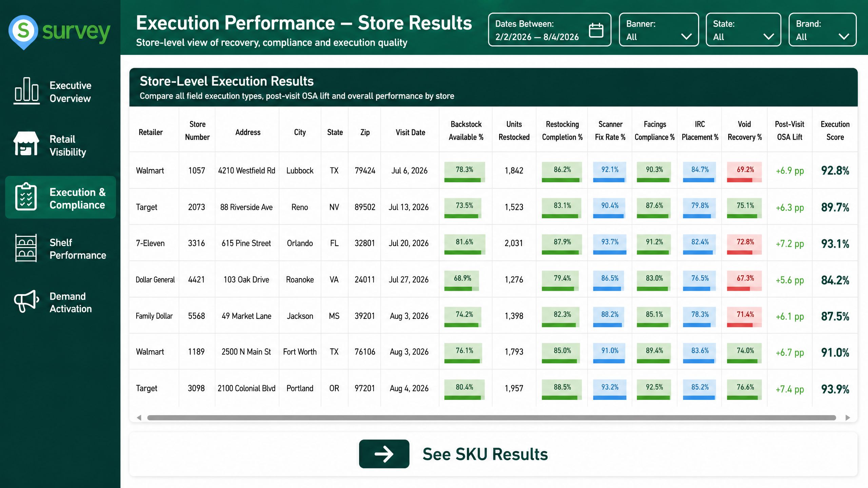The height and width of the screenshot is (488, 868).
Task: Click visit date Aug 4, 2026
Action: click(x=409, y=388)
